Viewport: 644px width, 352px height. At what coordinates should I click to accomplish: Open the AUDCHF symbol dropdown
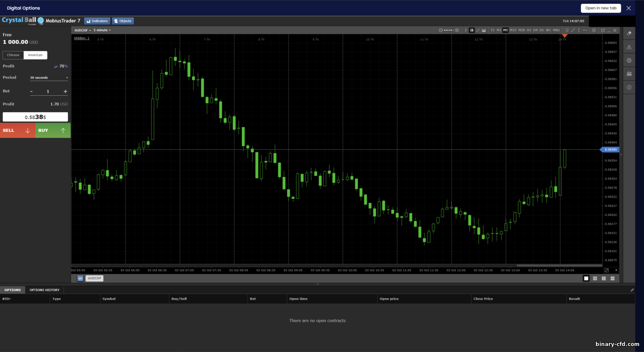pos(82,30)
